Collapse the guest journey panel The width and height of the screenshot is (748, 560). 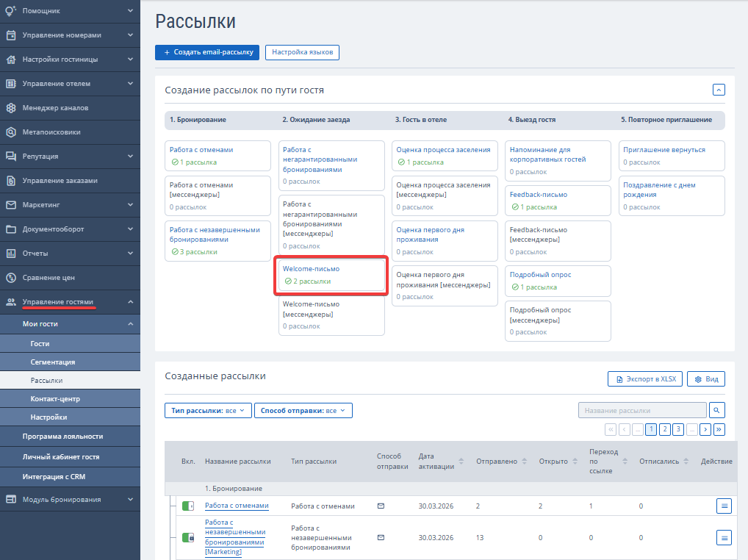coord(719,90)
